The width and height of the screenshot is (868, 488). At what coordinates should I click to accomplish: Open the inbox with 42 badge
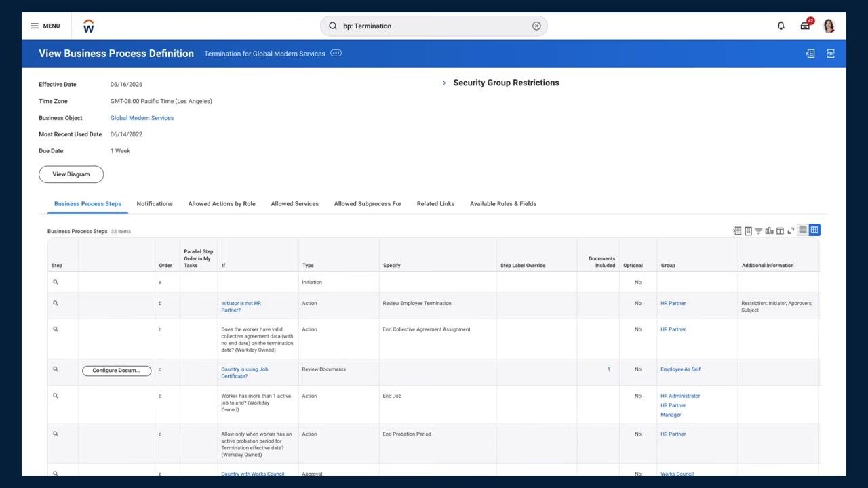point(806,25)
